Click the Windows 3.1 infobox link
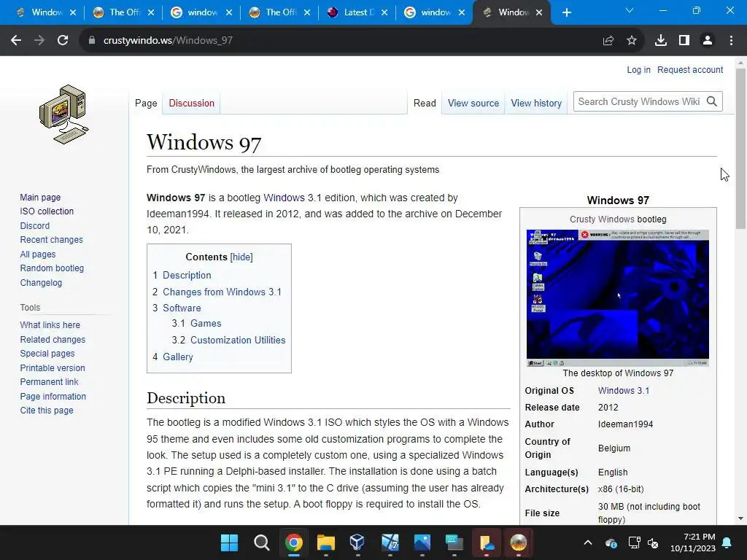This screenshot has width=747, height=560. (x=624, y=391)
